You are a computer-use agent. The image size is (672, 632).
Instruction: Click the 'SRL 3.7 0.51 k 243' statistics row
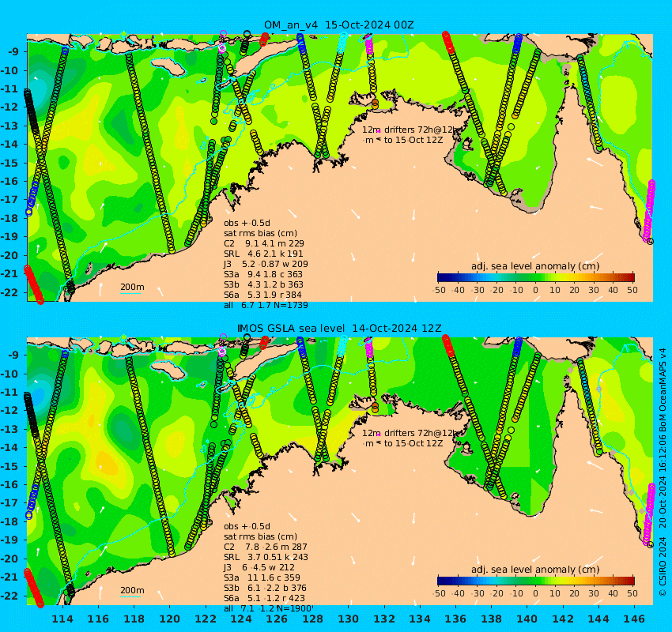266,558
